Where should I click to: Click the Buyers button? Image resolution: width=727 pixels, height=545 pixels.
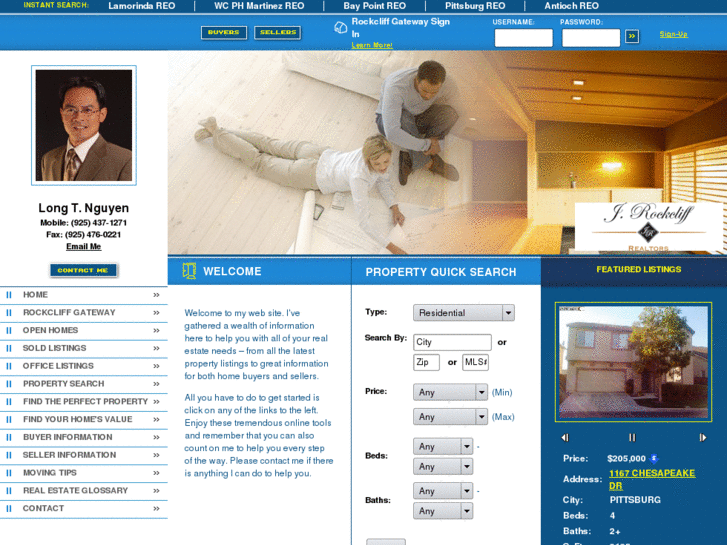(x=223, y=32)
